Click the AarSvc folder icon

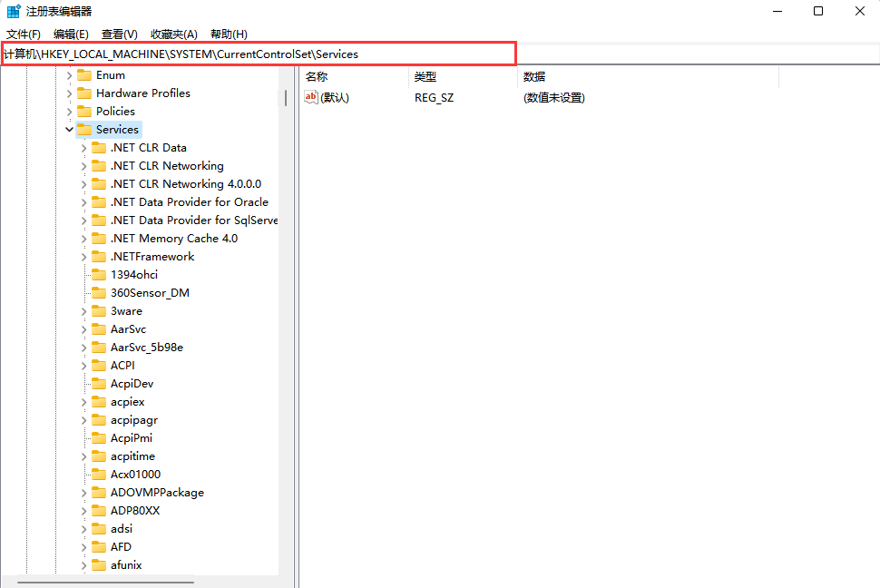99,329
